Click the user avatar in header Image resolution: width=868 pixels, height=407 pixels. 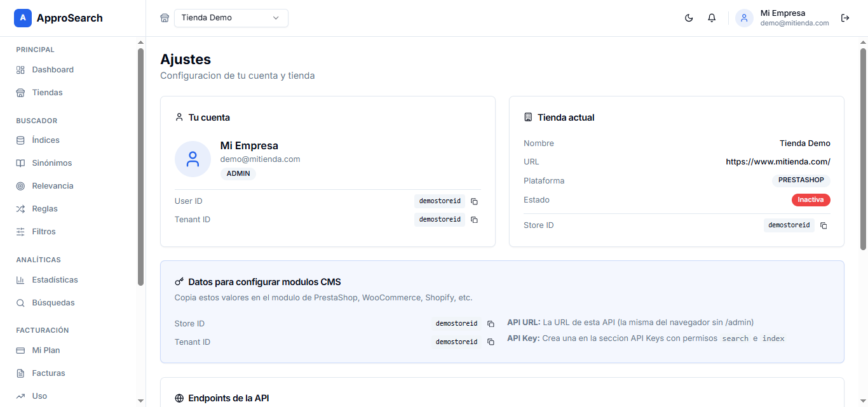pos(744,18)
